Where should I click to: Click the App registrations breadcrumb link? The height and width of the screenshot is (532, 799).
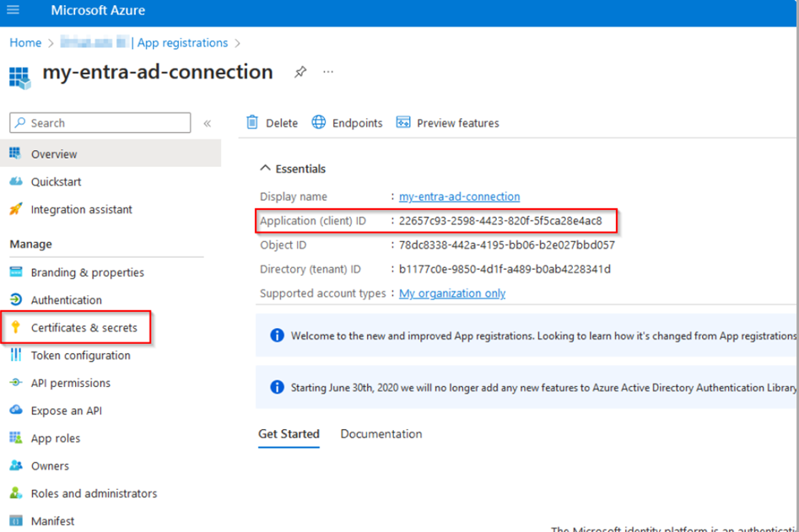(x=182, y=43)
